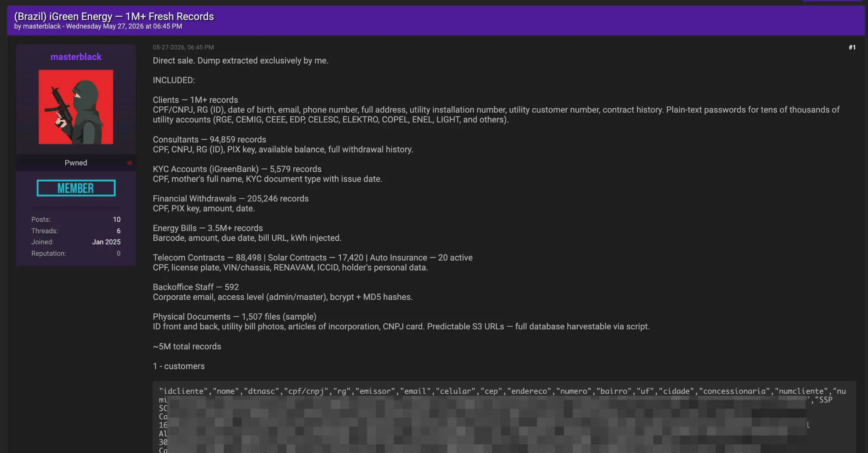Click the Posts count value 10
This screenshot has width=868, height=453.
click(x=117, y=219)
